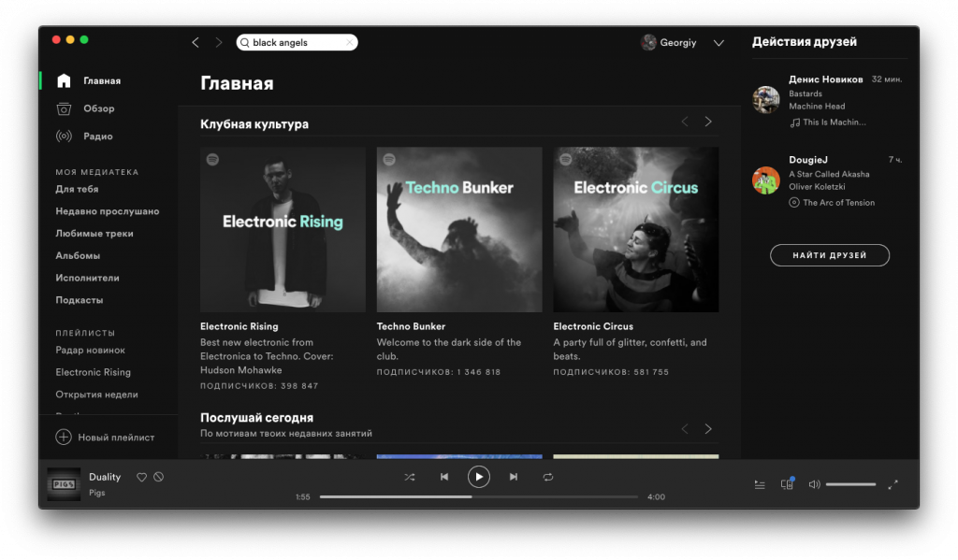Open the Georgiy account dropdown arrow
The width and height of the screenshot is (958, 560).
718,43
